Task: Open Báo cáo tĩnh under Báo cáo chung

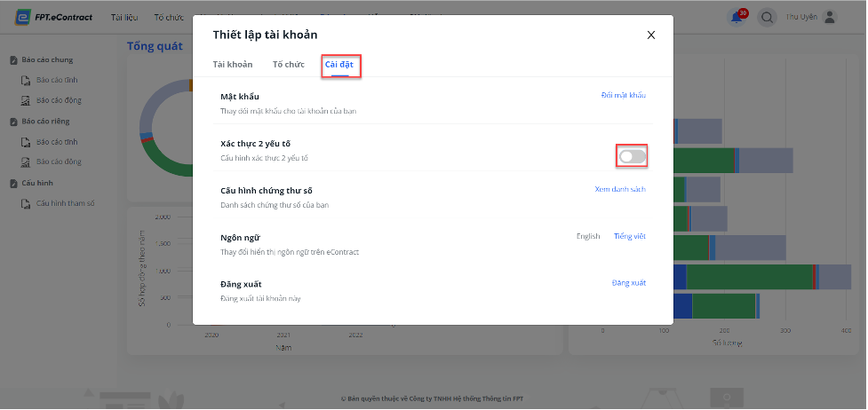Action: click(x=57, y=80)
